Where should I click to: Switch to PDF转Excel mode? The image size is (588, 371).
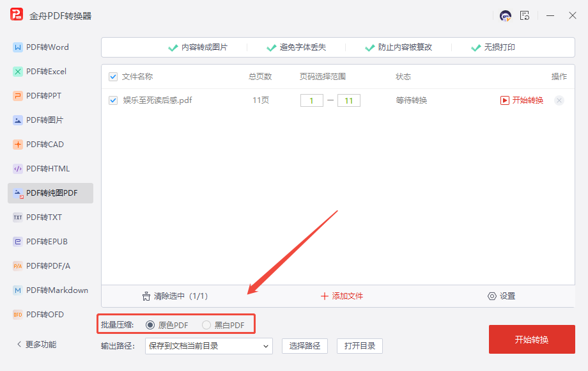50,72
